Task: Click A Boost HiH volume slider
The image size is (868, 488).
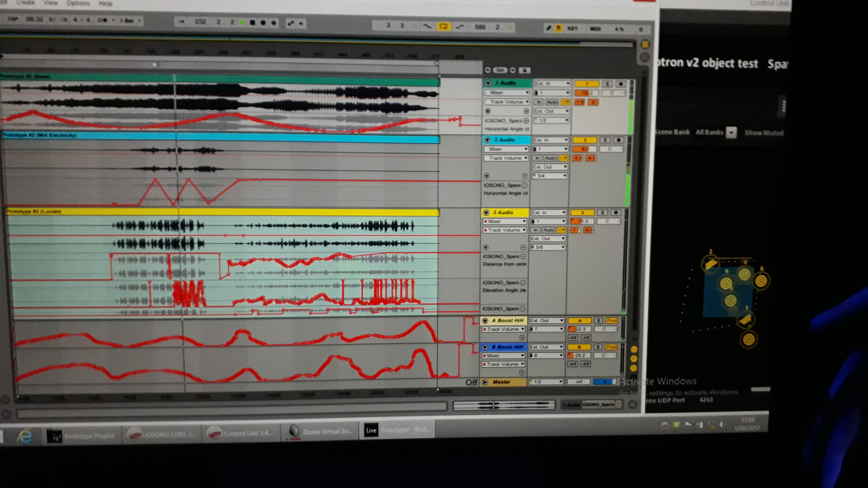Action: (x=580, y=329)
